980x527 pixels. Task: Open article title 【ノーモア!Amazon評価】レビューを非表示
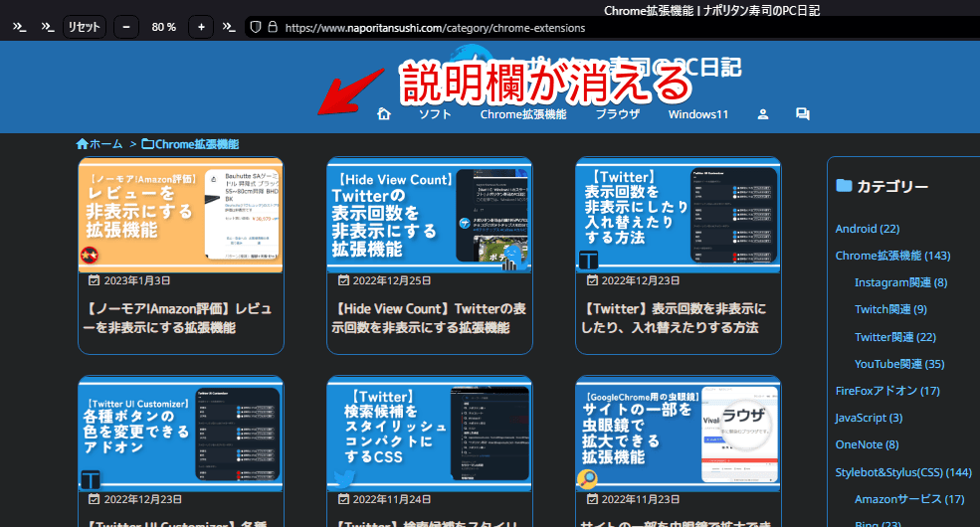point(177,318)
